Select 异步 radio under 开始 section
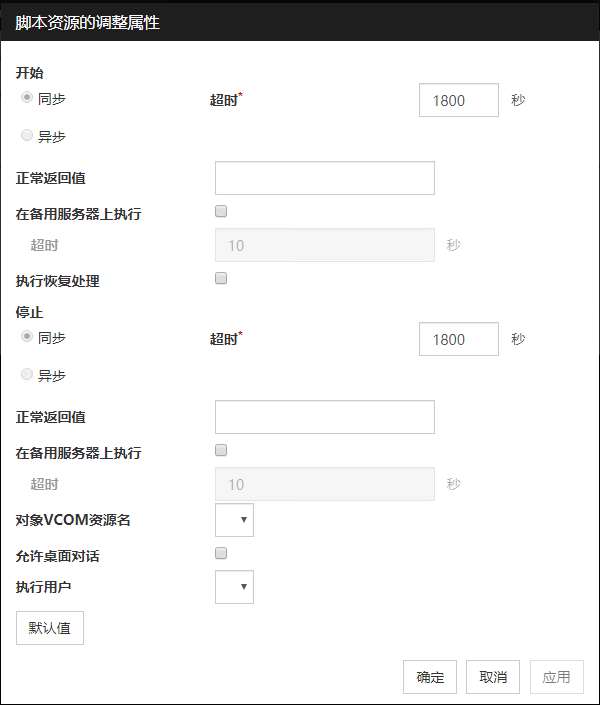Screen dimensions: 600x705 (27, 136)
